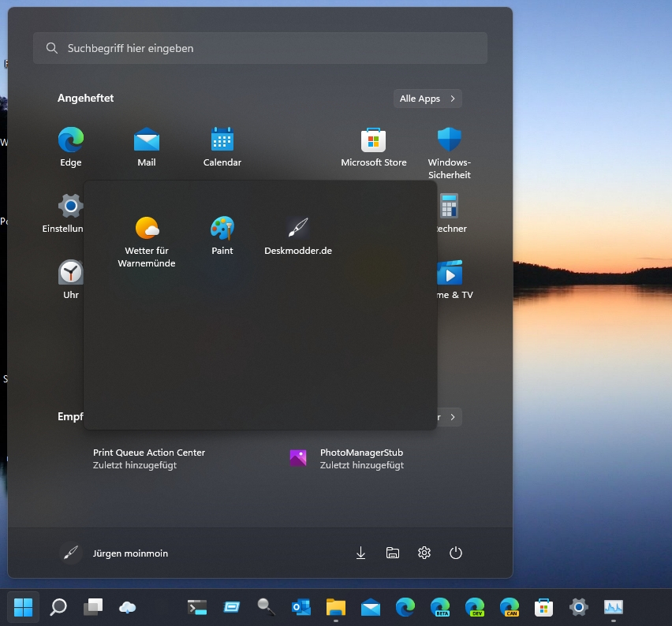Open the recommended PhotoManagerStub entry
This screenshot has width=672, height=626.
pyautogui.click(x=347, y=459)
